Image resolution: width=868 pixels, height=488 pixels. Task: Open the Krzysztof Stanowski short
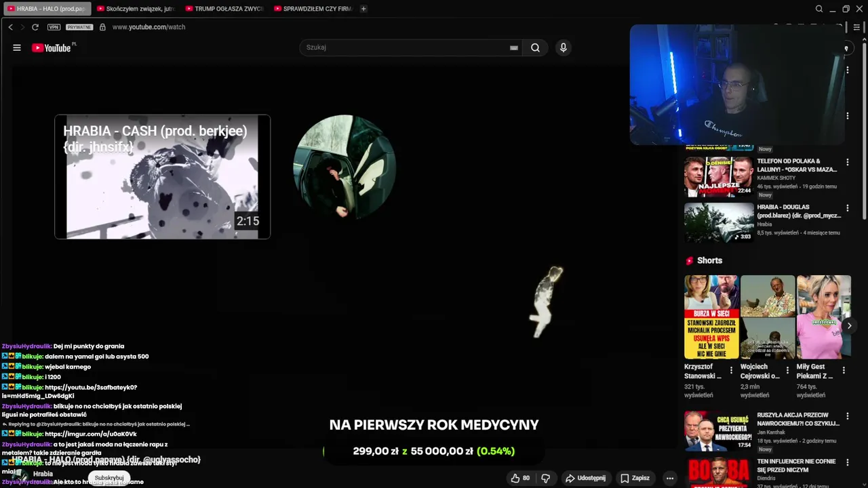click(711, 317)
